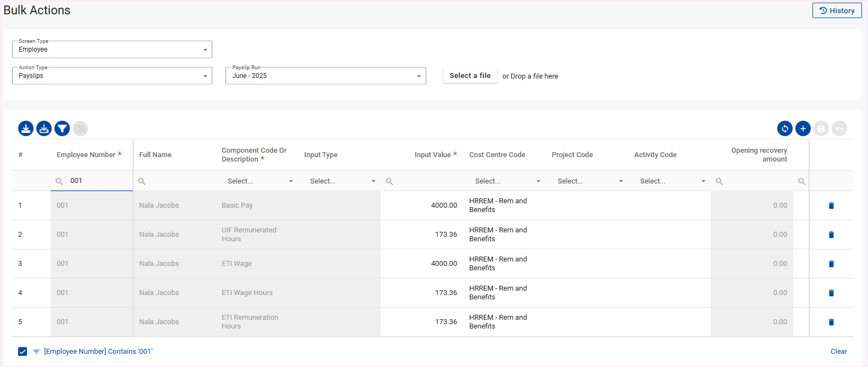
Task: Open the Cost Centre Code filter dropdown
Action: (x=507, y=181)
